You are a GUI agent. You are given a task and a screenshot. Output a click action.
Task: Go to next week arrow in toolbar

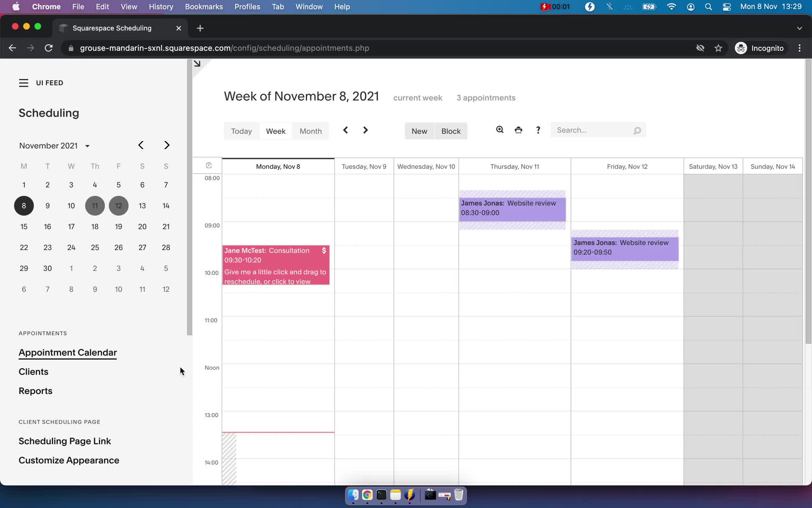pyautogui.click(x=365, y=130)
